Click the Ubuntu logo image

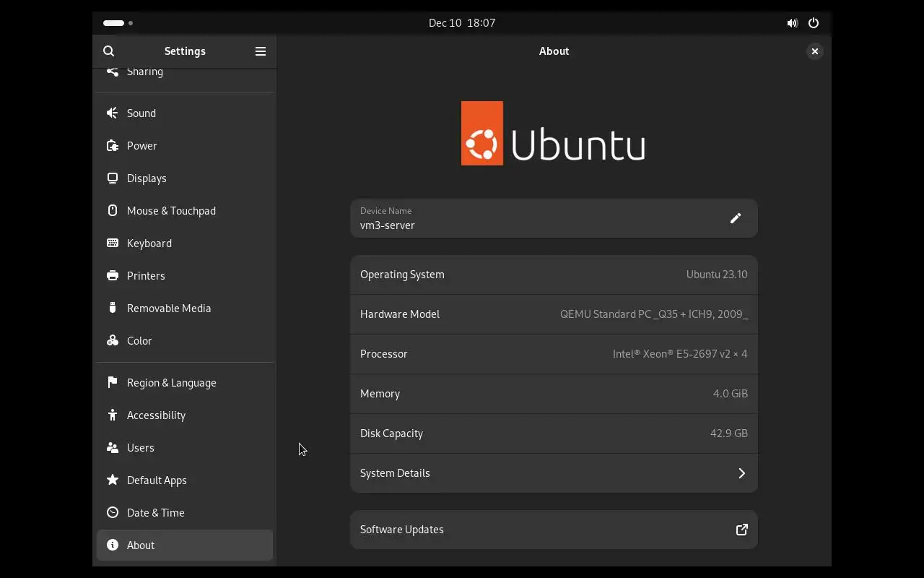point(554,134)
